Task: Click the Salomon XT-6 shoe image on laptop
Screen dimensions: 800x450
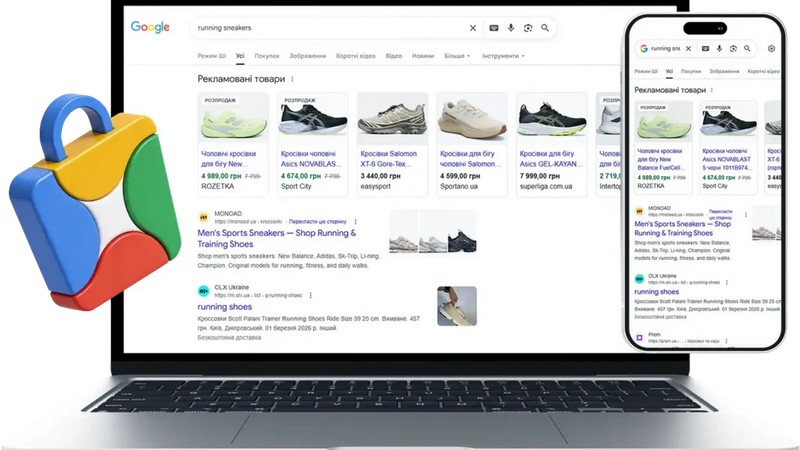Action: (x=392, y=120)
